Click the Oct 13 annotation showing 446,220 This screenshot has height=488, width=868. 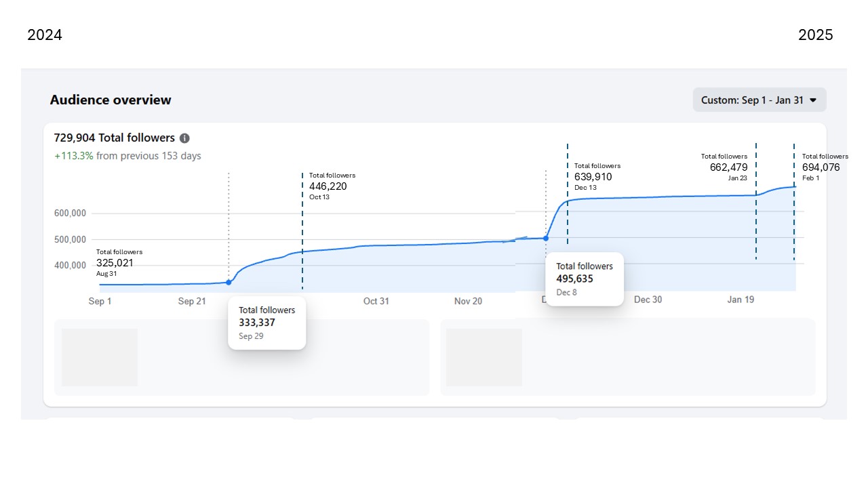332,186
